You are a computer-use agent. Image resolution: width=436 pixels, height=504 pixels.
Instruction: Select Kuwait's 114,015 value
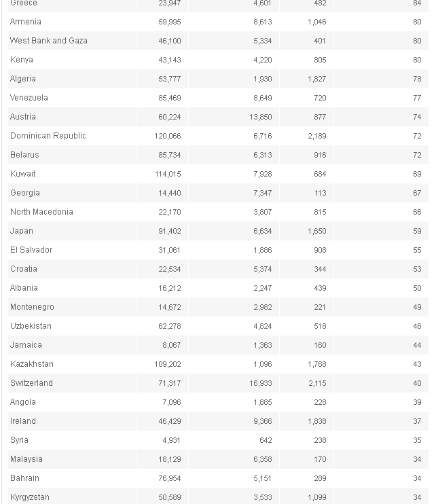(168, 174)
